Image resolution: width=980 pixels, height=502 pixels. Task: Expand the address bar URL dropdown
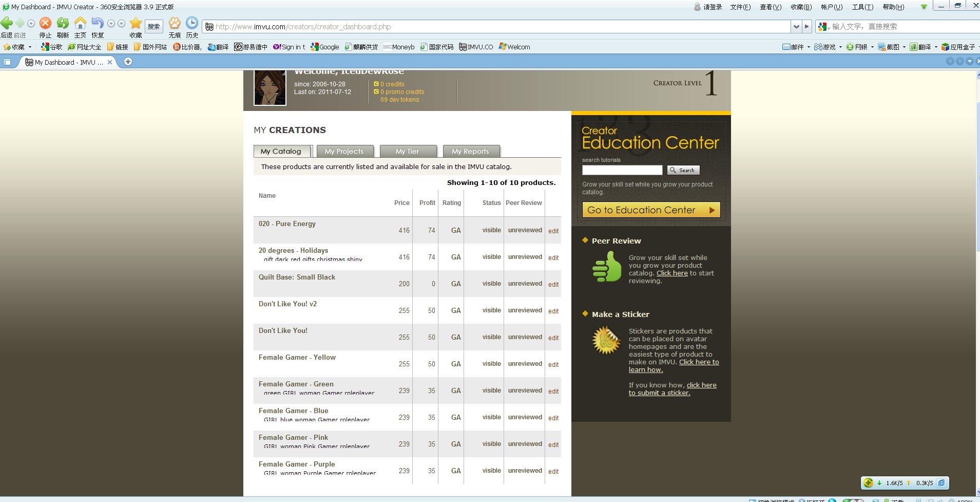tap(796, 27)
